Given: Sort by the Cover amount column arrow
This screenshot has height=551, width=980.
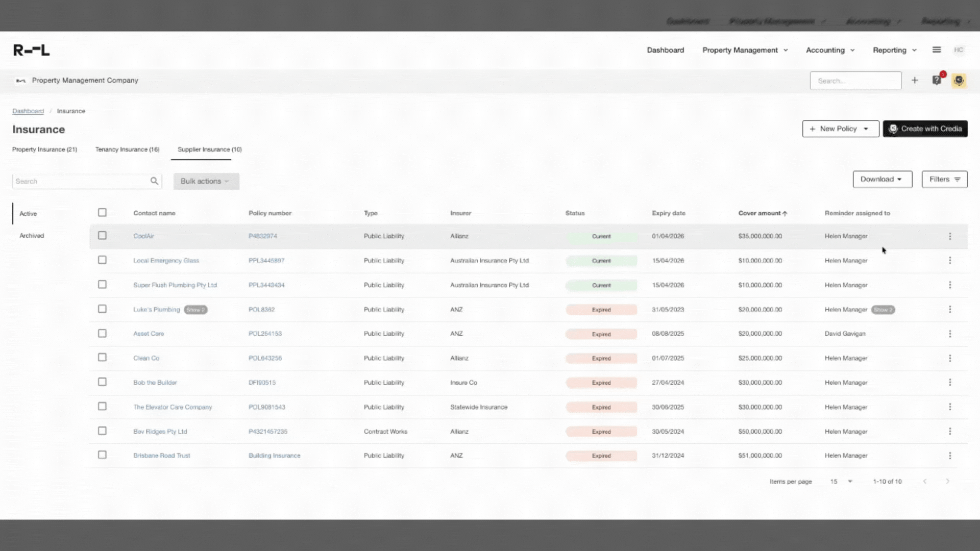Looking at the screenshot, I should pos(785,213).
